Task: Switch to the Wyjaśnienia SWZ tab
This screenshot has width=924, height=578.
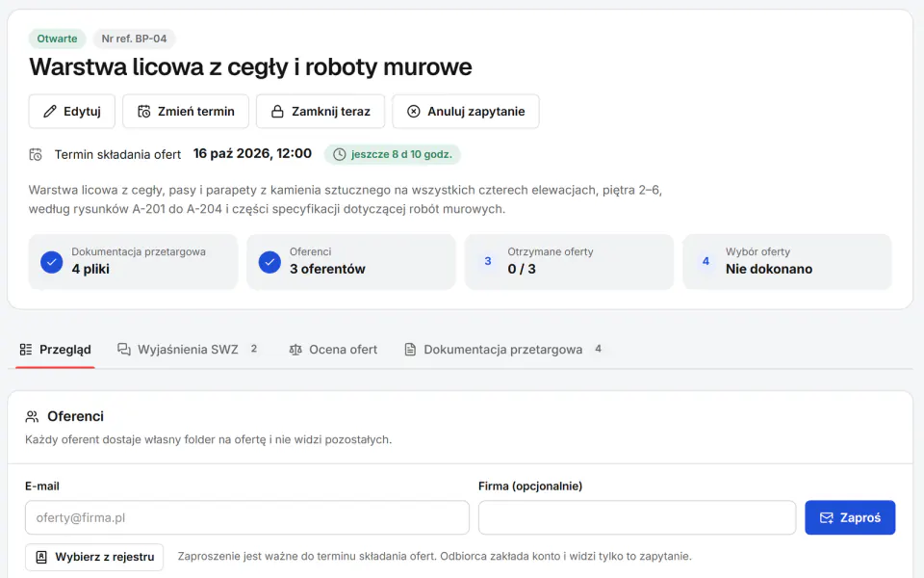Action: point(188,350)
